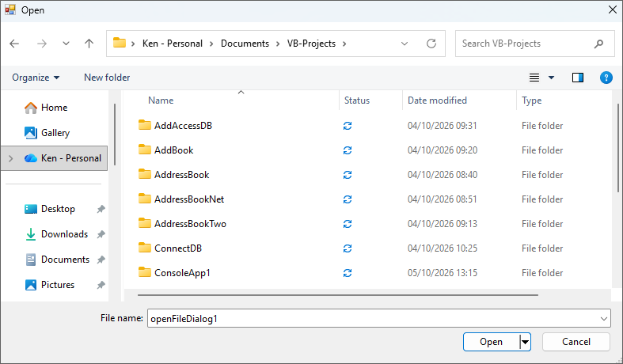Expand chevron after VB-Projects breadcrumb
Screen dimensions: 623x364
(344, 44)
